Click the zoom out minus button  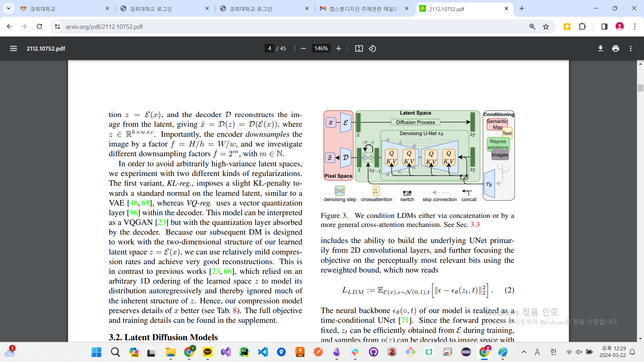[303, 49]
